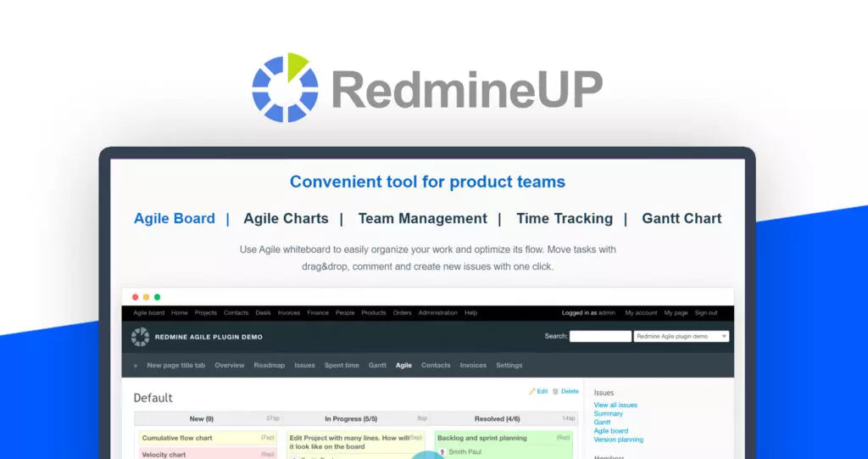Click the Summary sidebar link
This screenshot has height=459, width=868.
(x=609, y=413)
